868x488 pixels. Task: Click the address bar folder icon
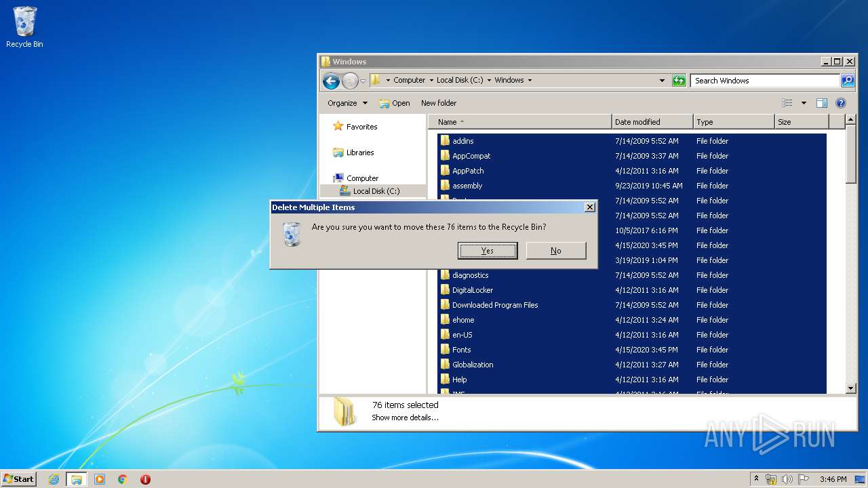pos(375,80)
